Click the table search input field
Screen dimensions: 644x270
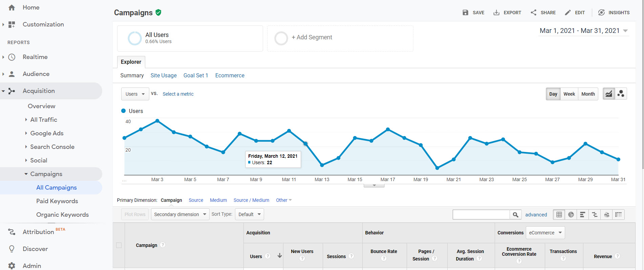(481, 214)
